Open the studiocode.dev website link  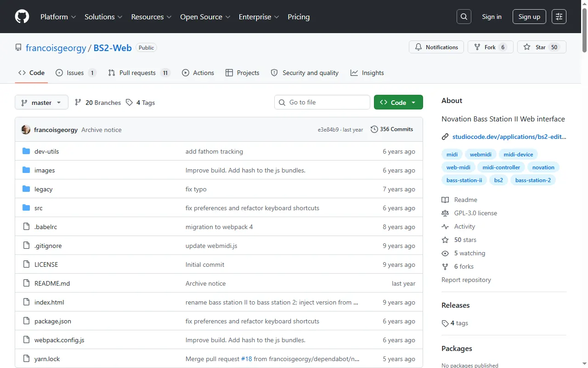509,137
